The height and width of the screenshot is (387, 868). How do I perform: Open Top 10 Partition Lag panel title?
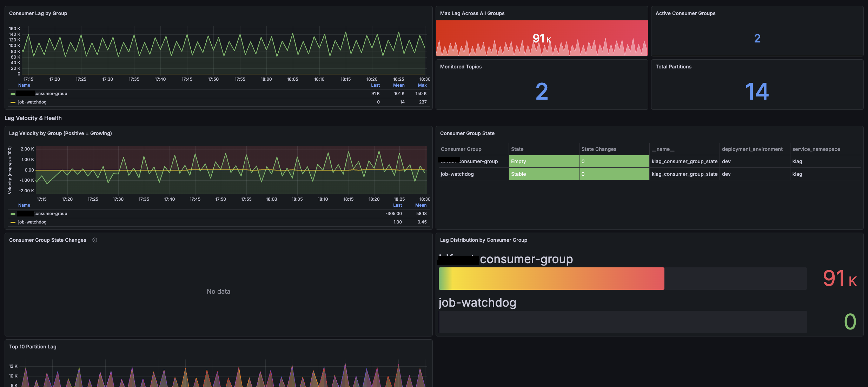(33, 347)
